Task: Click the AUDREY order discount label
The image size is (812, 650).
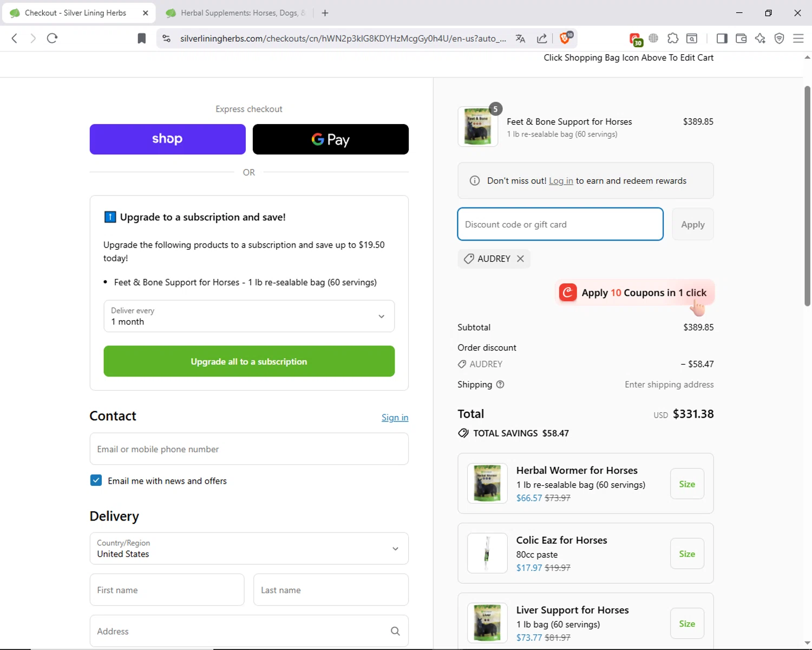Action: click(486, 364)
